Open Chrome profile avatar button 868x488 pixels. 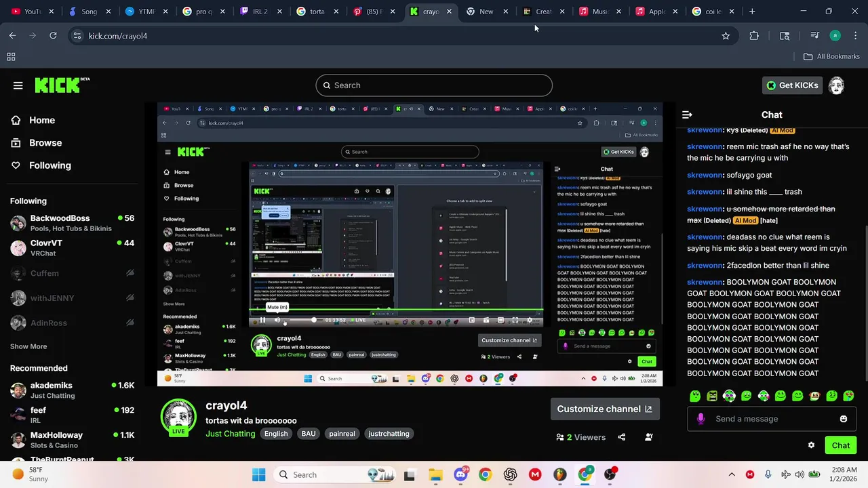click(x=835, y=36)
